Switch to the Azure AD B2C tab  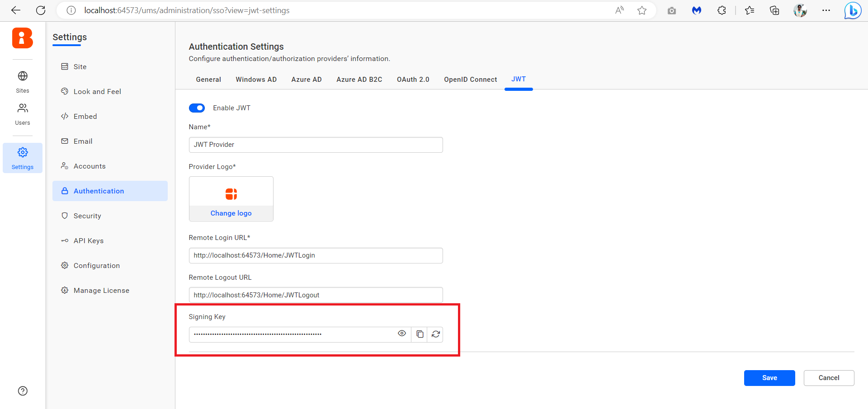(x=359, y=80)
